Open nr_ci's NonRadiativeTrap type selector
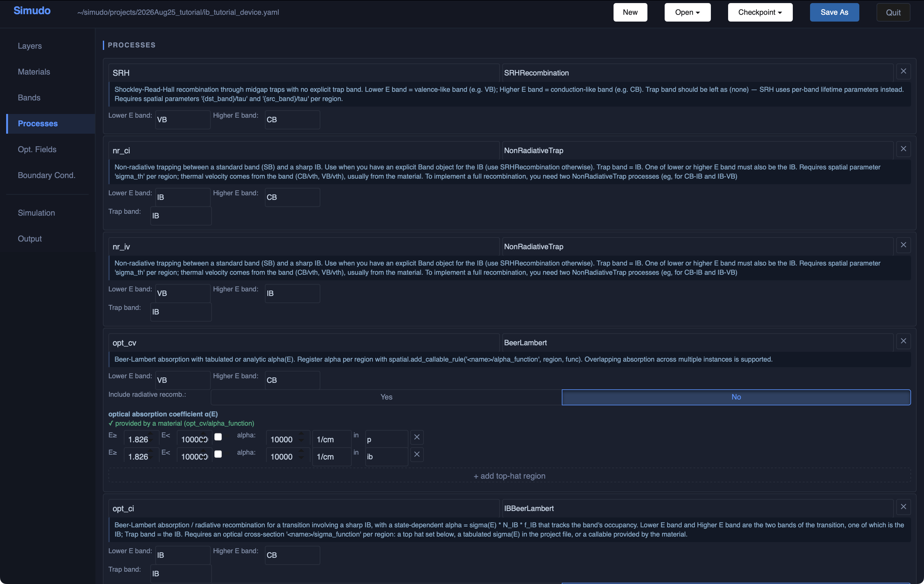The height and width of the screenshot is (584, 924). [697, 150]
